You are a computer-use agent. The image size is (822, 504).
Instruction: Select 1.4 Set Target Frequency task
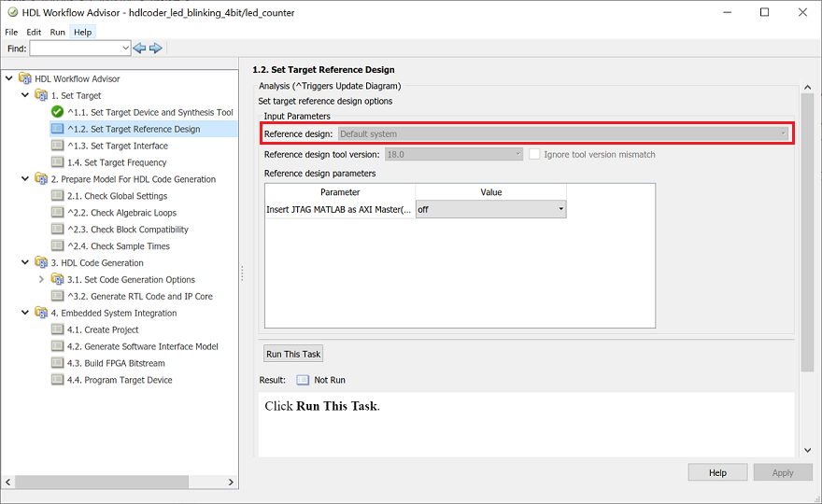(117, 162)
